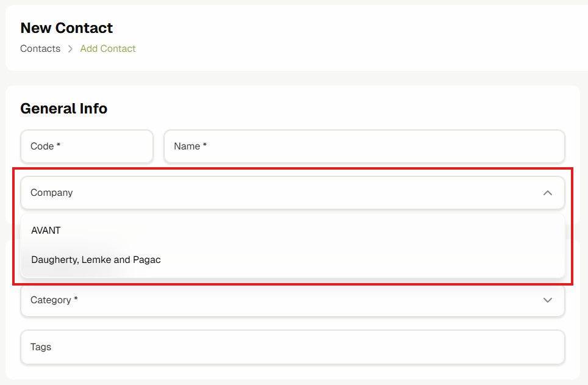Go to the Contacts breadcrumb link

[40, 49]
